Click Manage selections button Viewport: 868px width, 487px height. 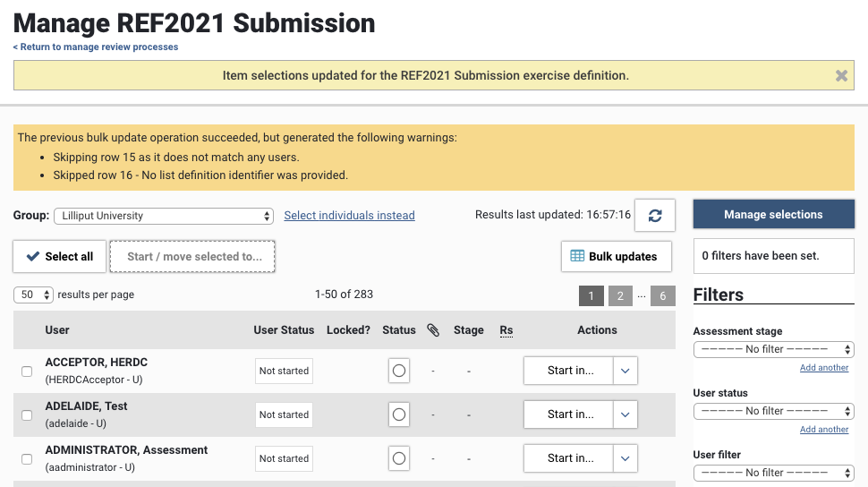point(773,214)
